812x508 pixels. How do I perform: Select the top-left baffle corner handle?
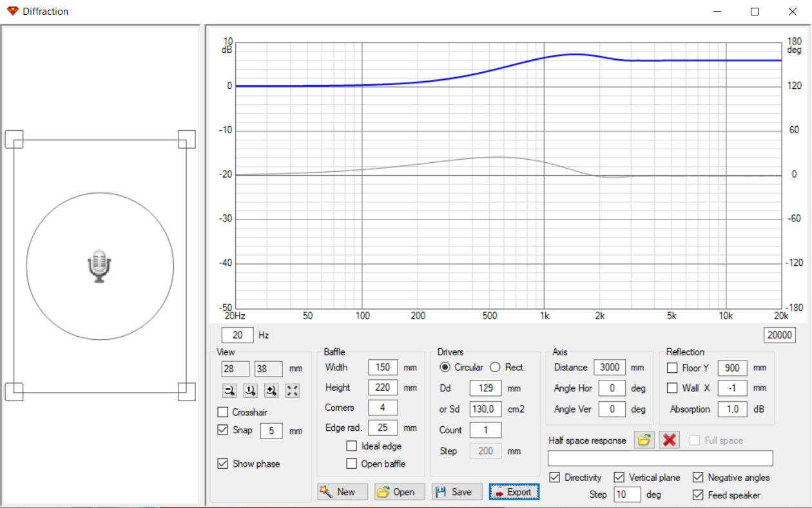click(x=14, y=139)
